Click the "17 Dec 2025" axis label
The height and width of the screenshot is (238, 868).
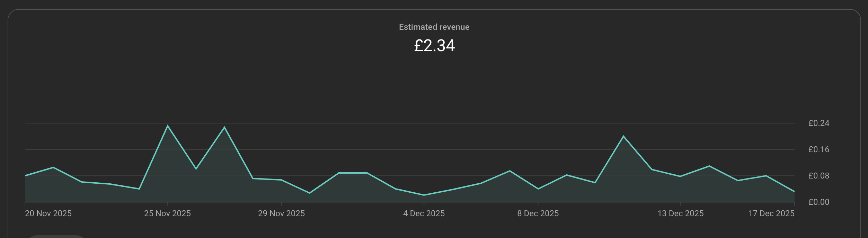771,213
